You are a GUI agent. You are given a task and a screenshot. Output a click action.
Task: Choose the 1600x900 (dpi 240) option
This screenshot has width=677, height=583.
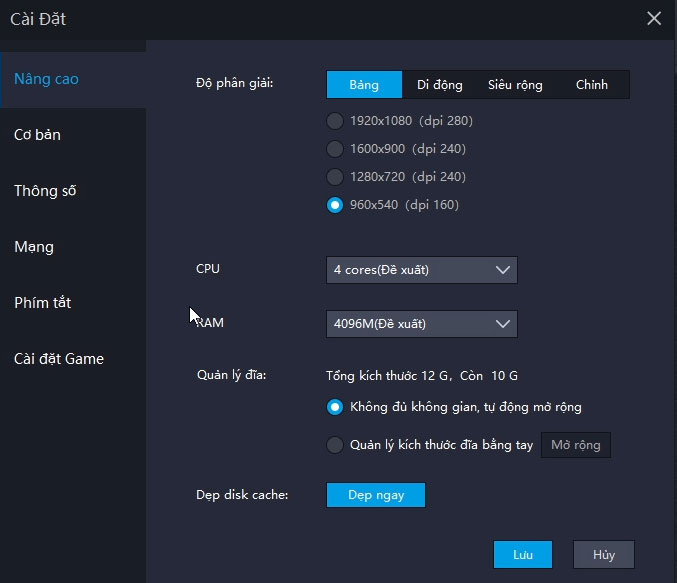click(335, 149)
